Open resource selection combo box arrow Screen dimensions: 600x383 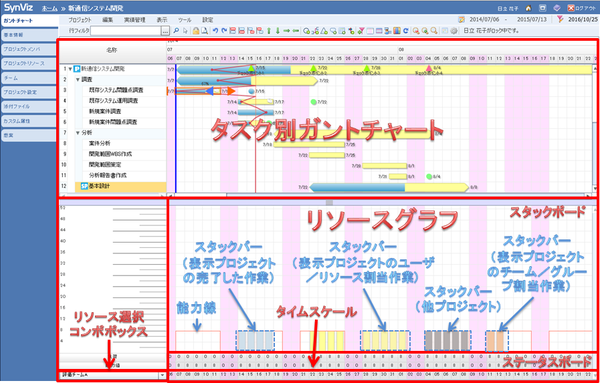pos(163,376)
